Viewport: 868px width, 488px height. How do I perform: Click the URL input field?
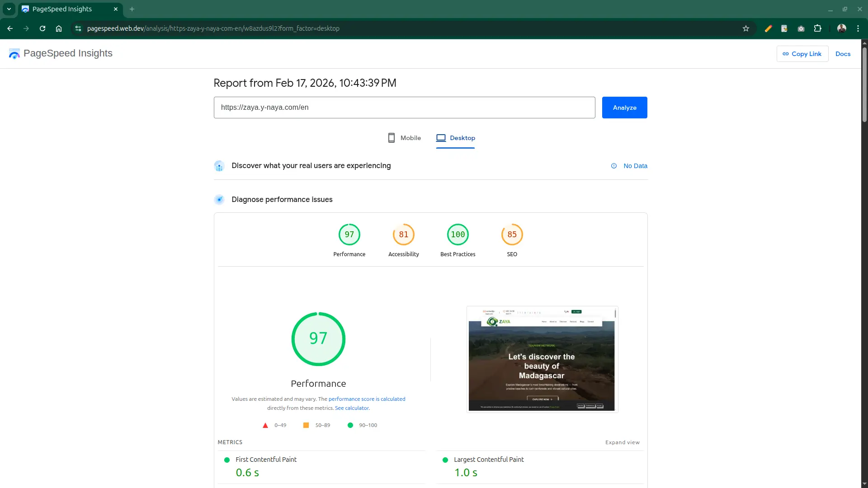(404, 108)
